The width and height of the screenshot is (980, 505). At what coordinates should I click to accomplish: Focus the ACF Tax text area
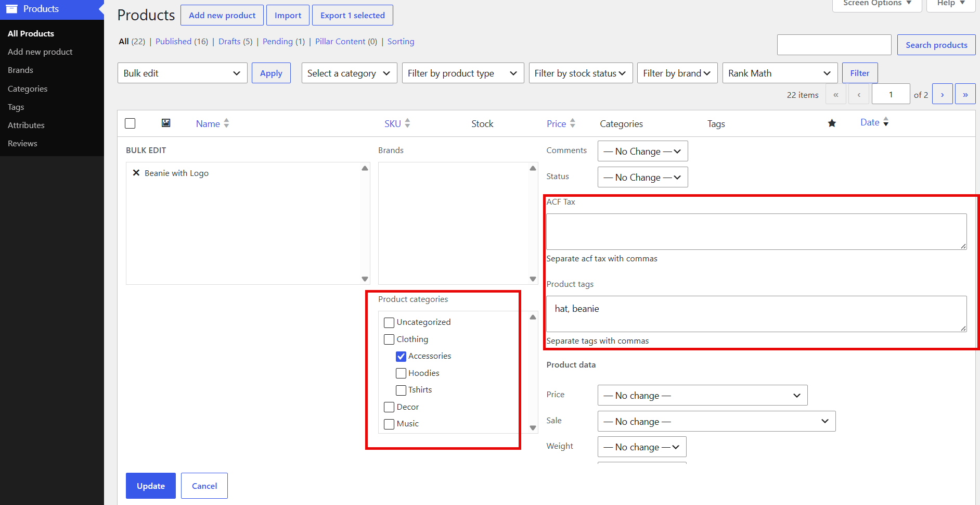(x=756, y=231)
